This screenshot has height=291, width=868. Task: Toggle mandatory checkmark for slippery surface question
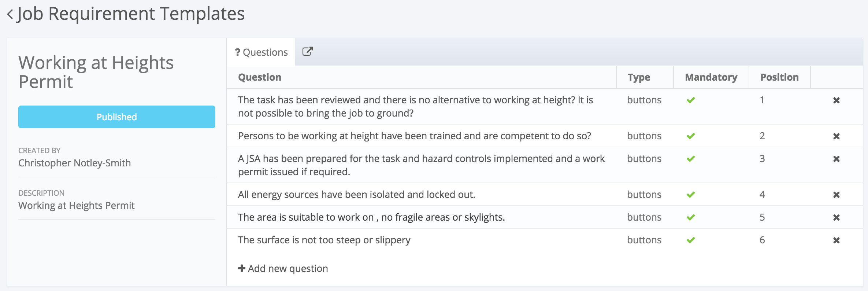pos(691,240)
